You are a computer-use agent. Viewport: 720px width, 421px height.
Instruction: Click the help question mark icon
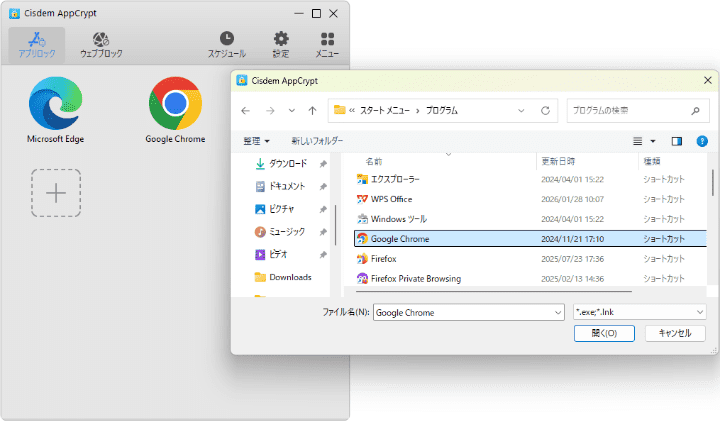point(702,141)
